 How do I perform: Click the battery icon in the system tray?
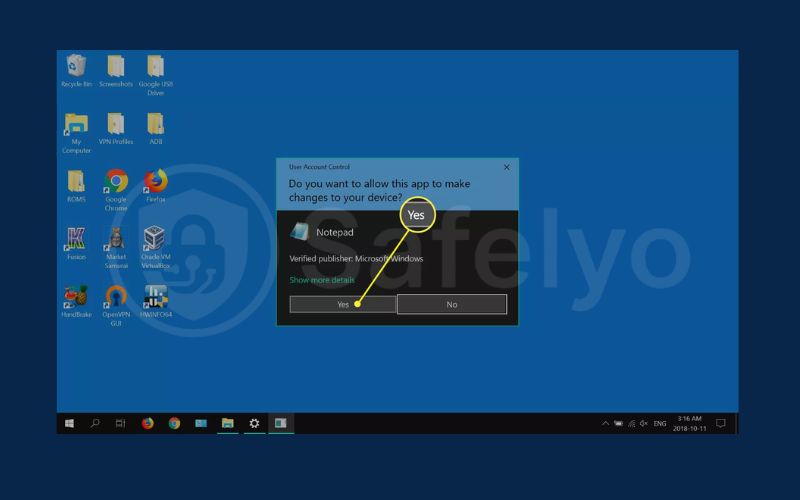tap(618, 423)
